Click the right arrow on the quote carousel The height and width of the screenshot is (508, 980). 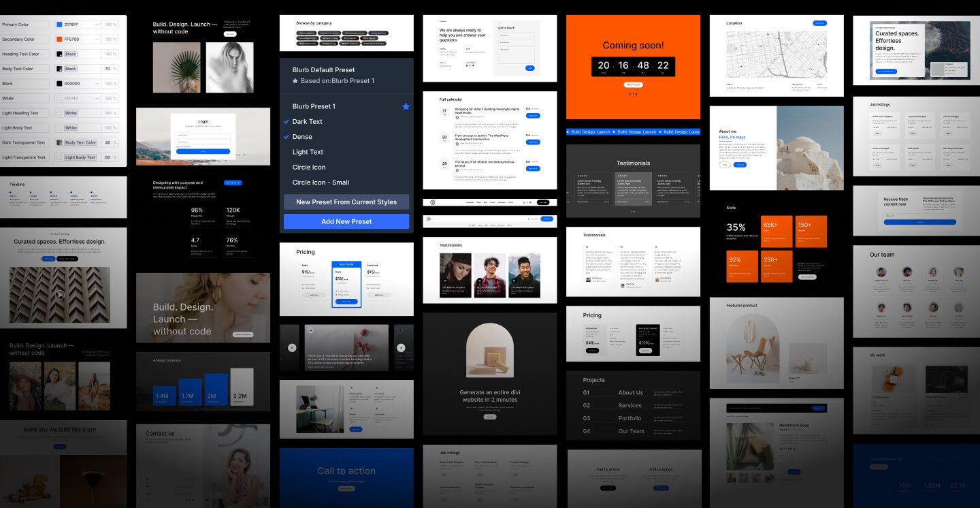tap(401, 347)
